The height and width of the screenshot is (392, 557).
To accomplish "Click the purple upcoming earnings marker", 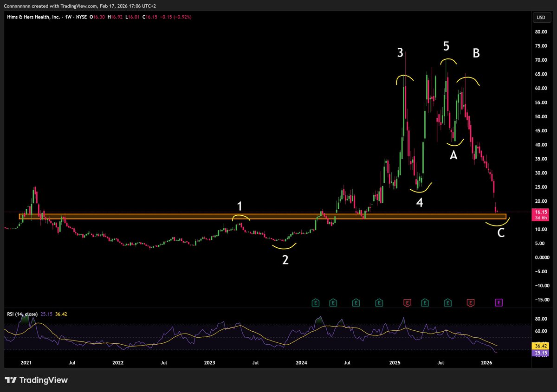I will [499, 302].
